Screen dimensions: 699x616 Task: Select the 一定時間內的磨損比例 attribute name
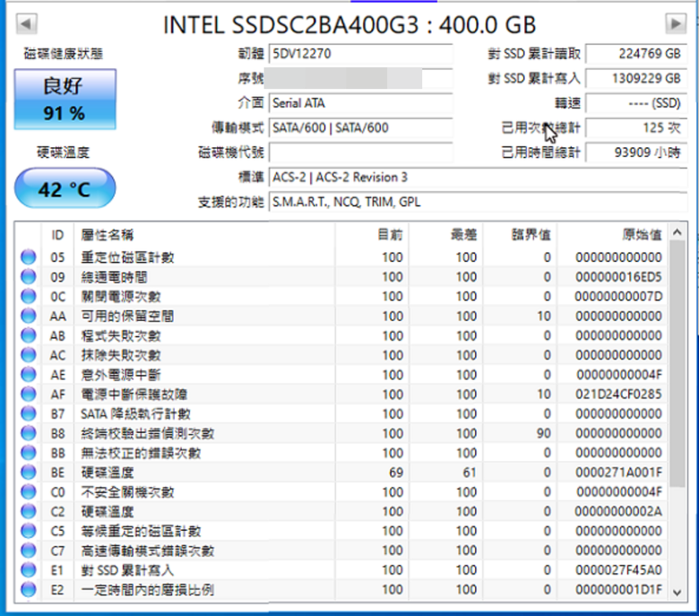(x=148, y=590)
